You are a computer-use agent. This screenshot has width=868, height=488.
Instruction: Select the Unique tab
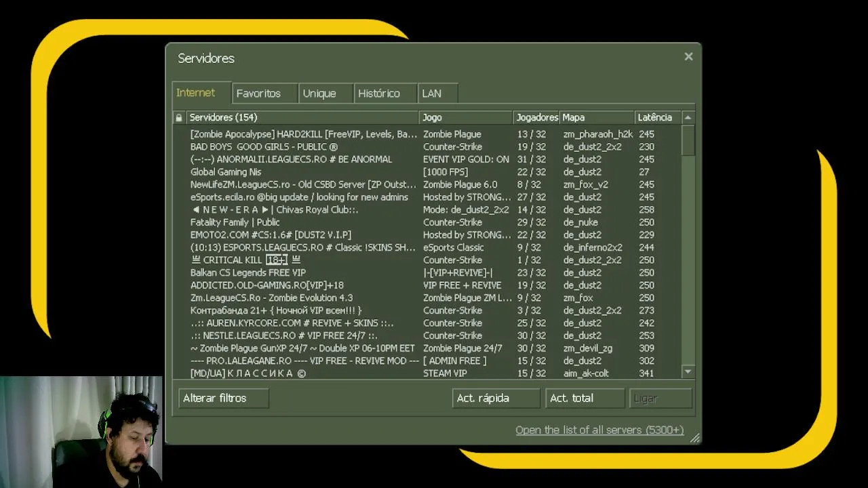(325, 94)
